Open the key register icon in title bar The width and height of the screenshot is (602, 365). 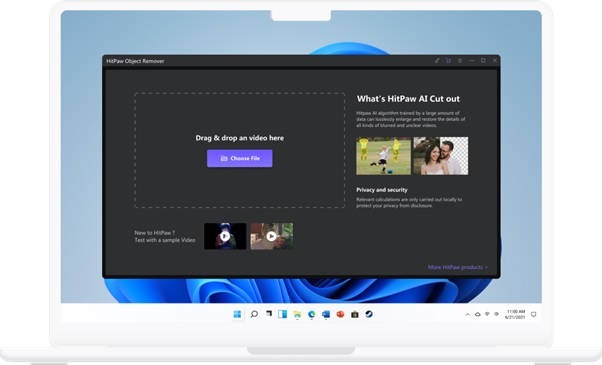437,61
